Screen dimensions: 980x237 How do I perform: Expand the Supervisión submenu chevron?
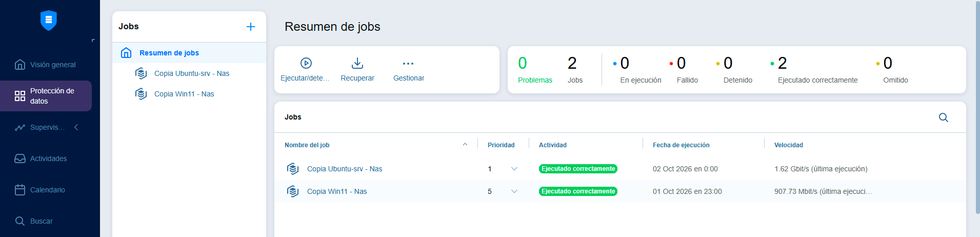tap(76, 127)
